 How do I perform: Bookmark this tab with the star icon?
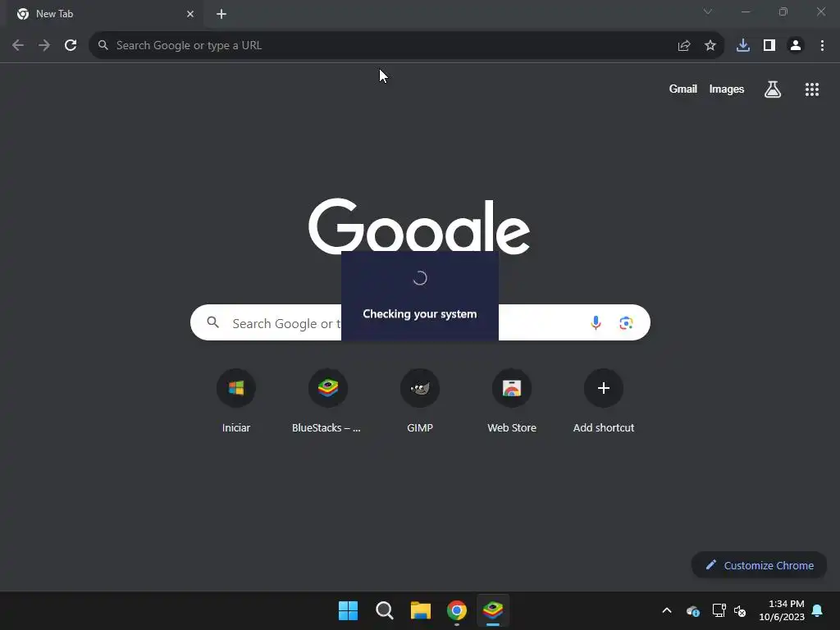(x=710, y=46)
